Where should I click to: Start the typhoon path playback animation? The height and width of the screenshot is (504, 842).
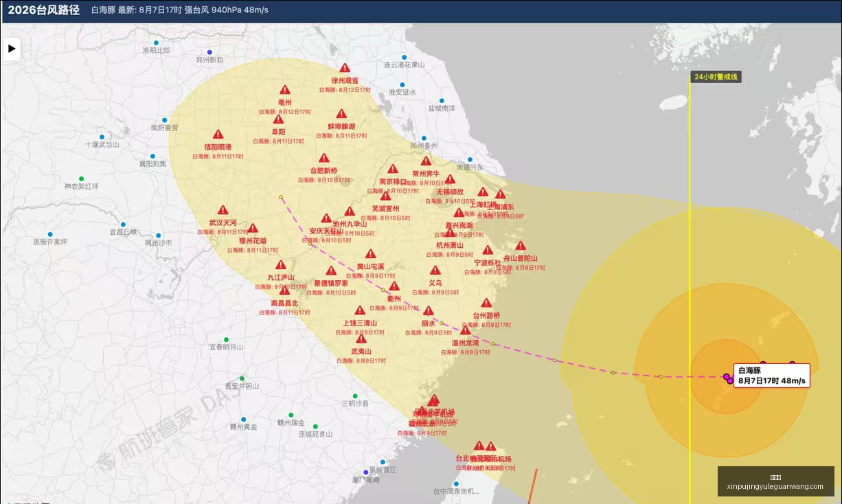click(x=12, y=48)
